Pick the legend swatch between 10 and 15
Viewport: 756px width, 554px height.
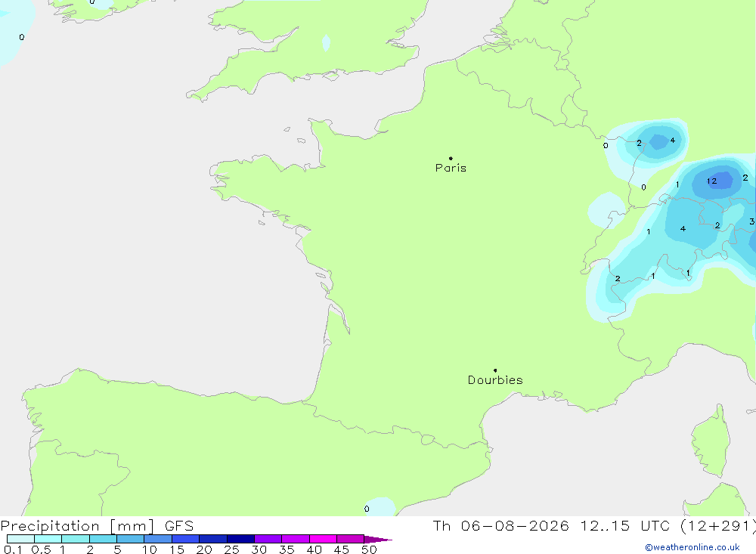[x=158, y=539]
